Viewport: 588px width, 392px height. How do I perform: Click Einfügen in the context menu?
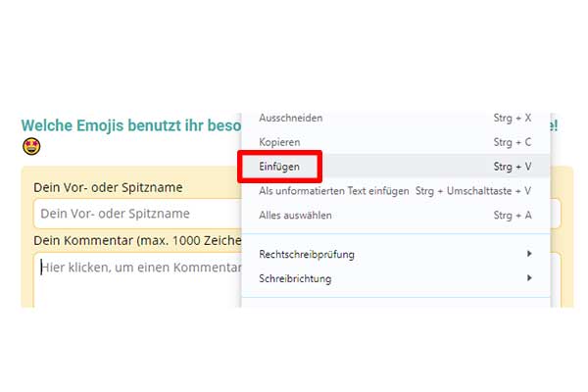pyautogui.click(x=279, y=167)
